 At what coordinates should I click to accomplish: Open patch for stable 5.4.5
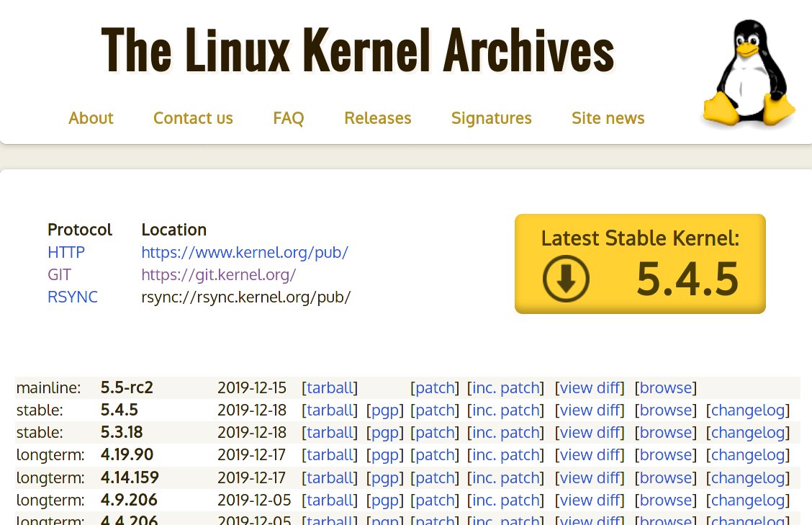(435, 410)
